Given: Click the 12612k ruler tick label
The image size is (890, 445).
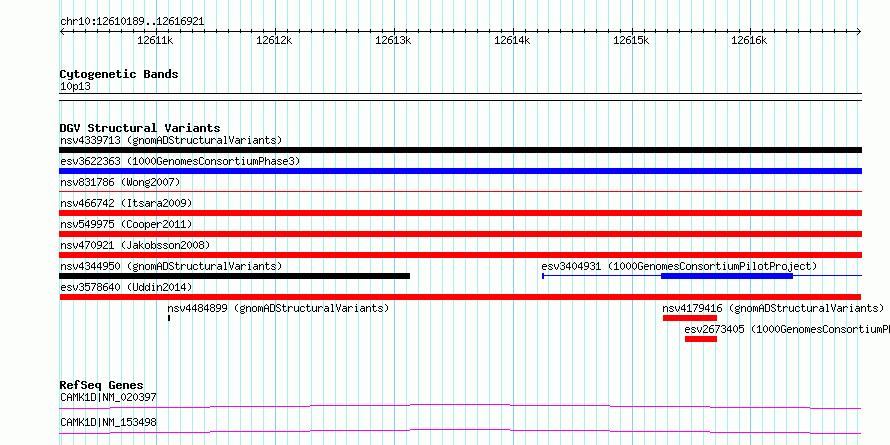Looking at the screenshot, I should pos(274,40).
